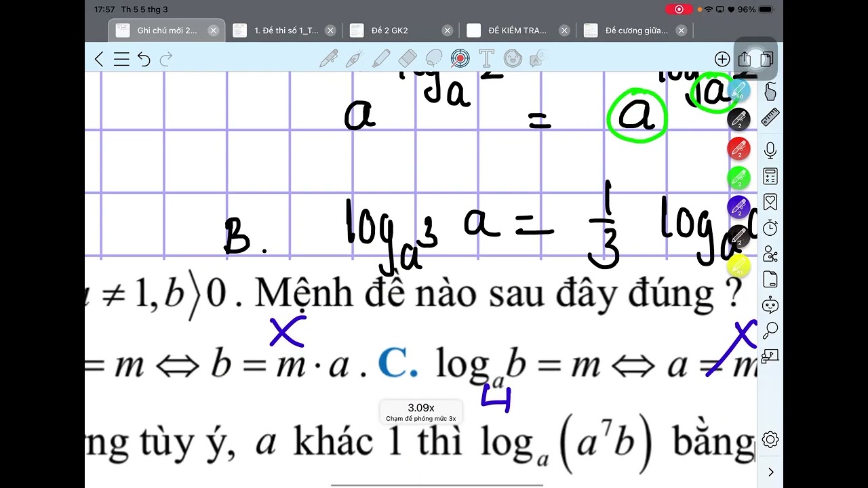Select the pen tool in top toolbar

coord(329,59)
